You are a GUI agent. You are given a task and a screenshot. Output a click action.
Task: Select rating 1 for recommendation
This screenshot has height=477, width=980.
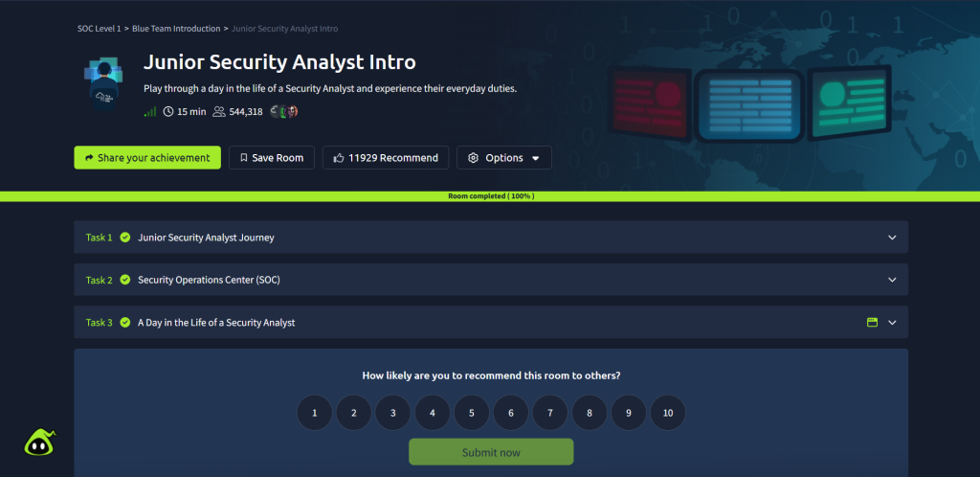pyautogui.click(x=315, y=413)
